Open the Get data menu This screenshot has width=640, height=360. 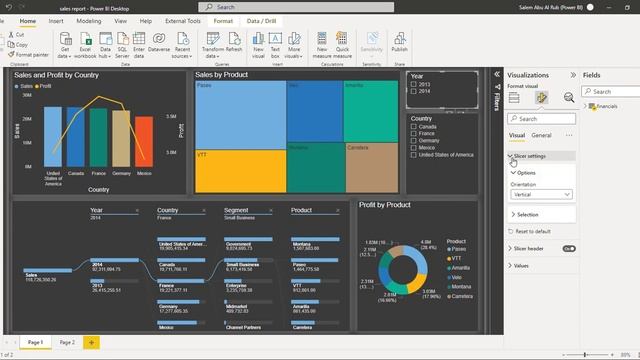point(64,45)
